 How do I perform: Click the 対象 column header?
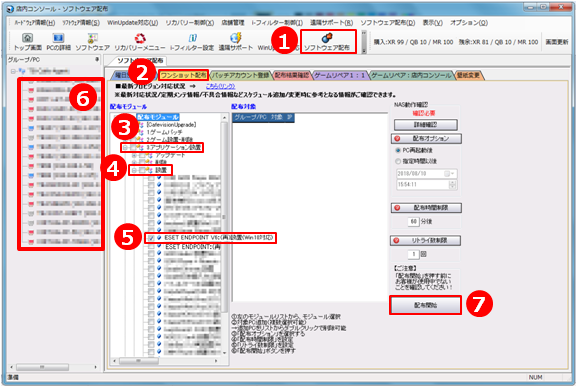tap(276, 117)
